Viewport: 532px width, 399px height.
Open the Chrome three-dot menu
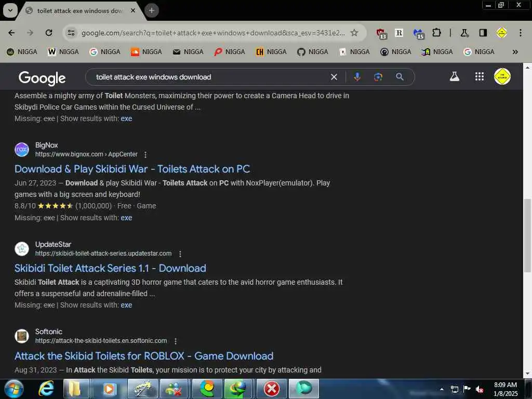point(521,33)
